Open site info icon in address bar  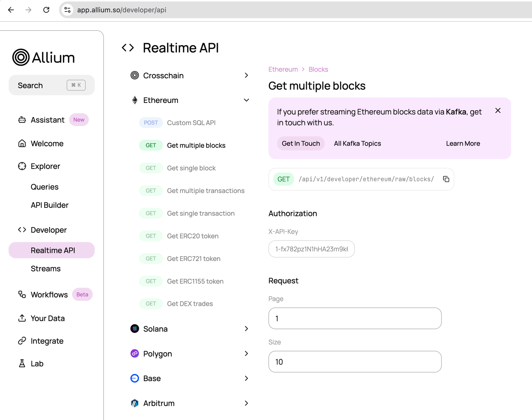tap(68, 10)
